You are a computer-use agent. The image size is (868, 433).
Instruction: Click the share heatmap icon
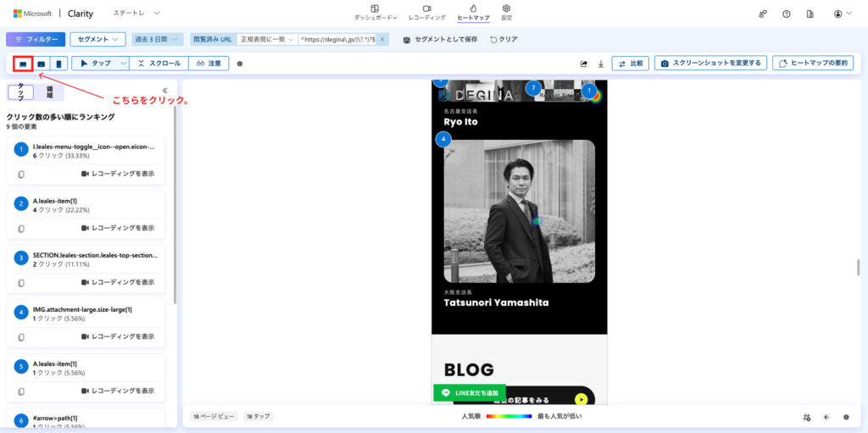(x=583, y=64)
